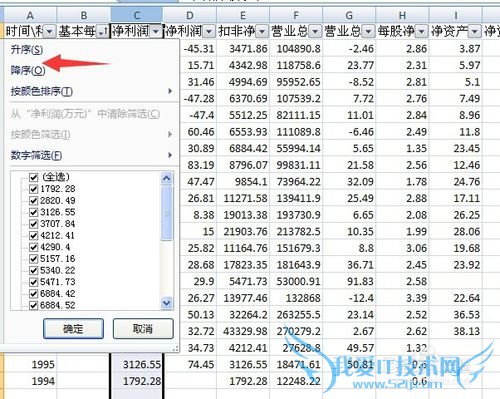Open filter dropdown on column H 每股净 header
Image resolution: width=500 pixels, height=399 pixels.
(421, 32)
